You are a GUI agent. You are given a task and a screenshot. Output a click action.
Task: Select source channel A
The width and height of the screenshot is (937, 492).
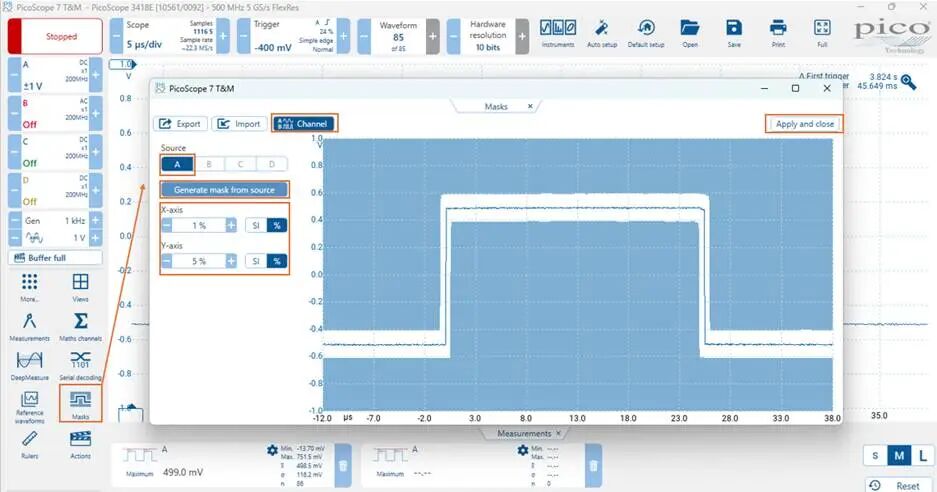tap(177, 164)
